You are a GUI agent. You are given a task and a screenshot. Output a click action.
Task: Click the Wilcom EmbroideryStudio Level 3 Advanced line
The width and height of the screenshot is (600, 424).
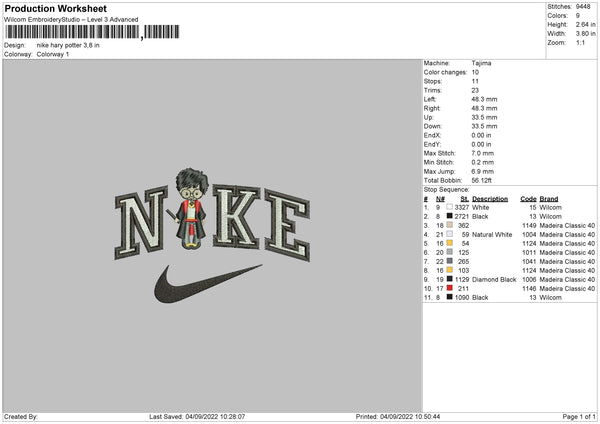click(71, 20)
